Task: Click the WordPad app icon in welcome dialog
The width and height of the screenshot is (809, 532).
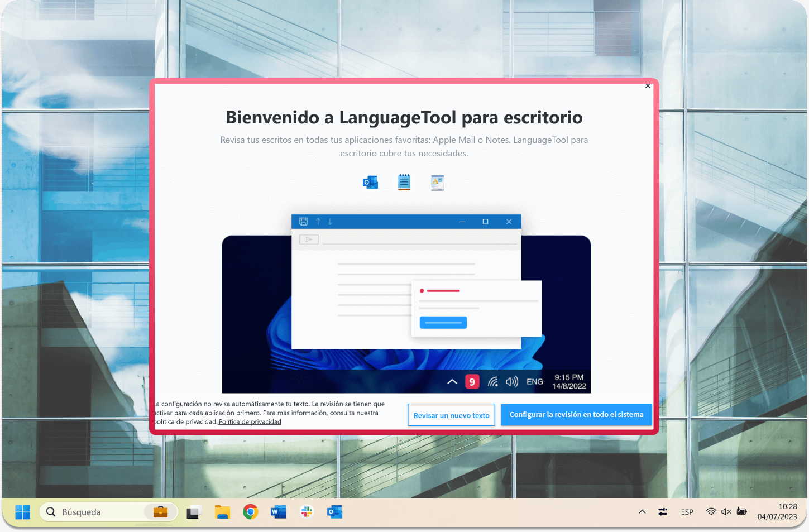Action: point(437,183)
